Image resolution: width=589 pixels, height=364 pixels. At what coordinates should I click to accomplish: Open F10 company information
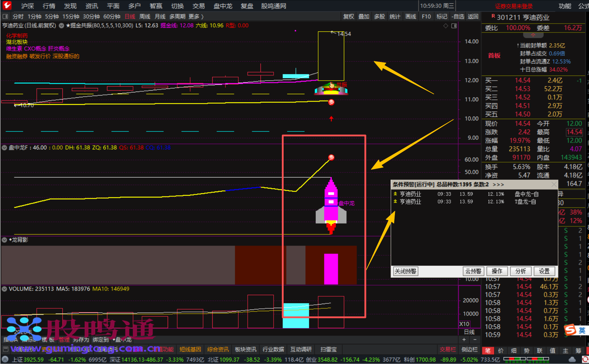(426, 16)
